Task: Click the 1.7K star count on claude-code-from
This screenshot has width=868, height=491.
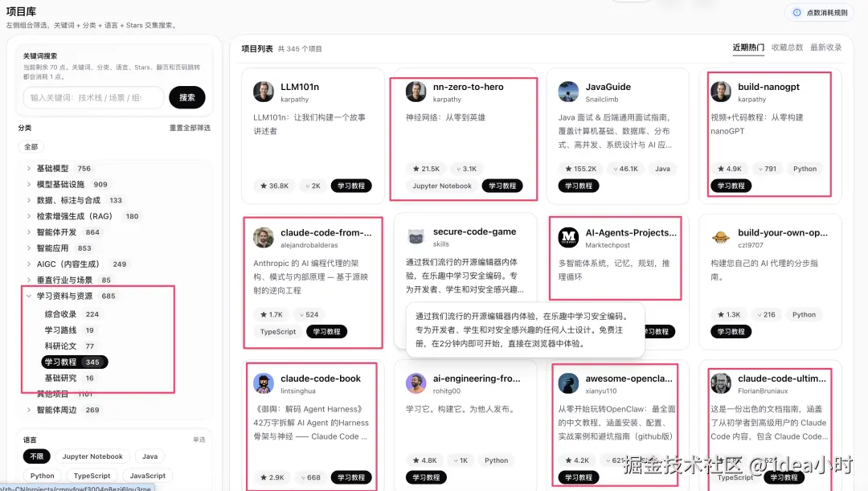Action: point(272,314)
